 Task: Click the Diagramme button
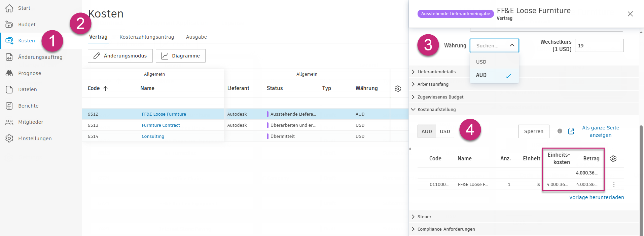tap(181, 56)
